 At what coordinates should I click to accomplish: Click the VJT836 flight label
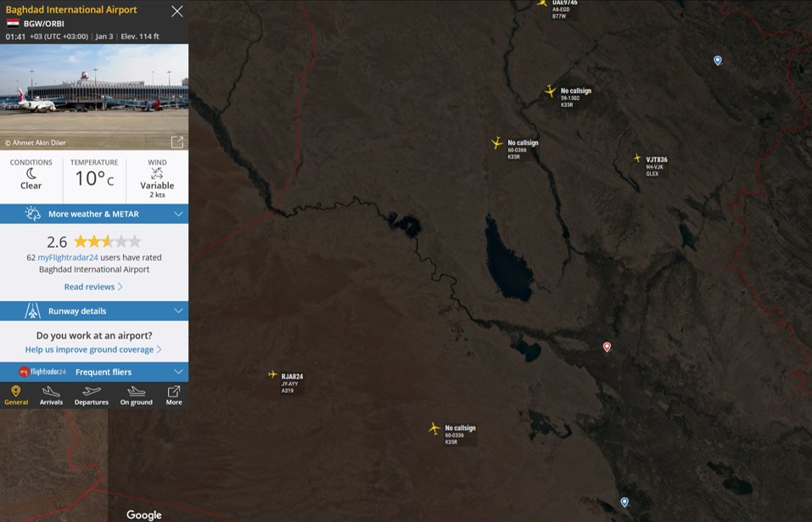[656, 166]
